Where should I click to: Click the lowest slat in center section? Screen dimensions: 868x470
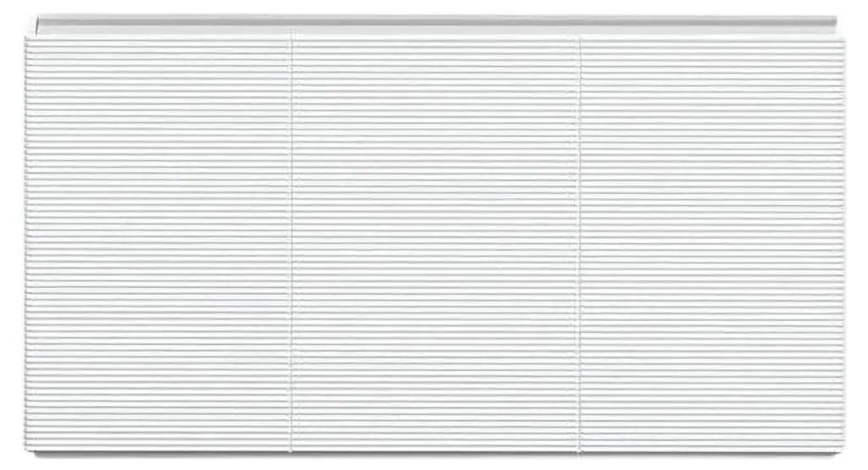[x=436, y=441]
